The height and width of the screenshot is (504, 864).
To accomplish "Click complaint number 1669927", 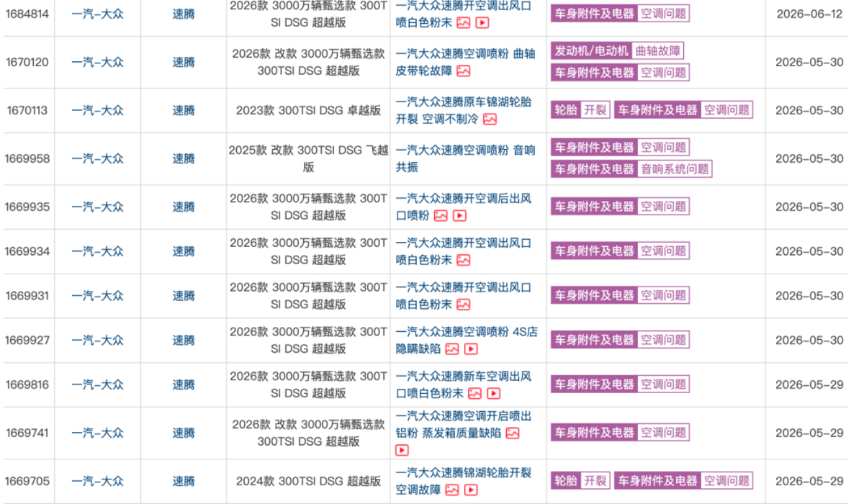I will (x=27, y=340).
